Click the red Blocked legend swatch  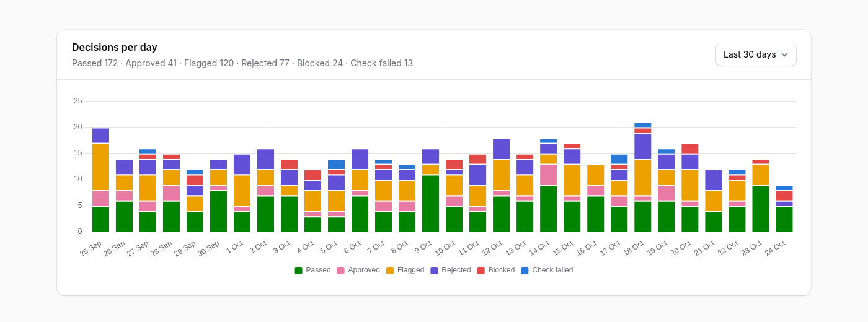pos(480,270)
